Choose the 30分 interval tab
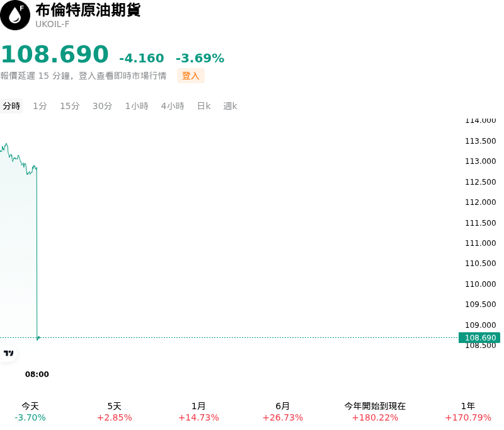504x430 pixels. (102, 106)
